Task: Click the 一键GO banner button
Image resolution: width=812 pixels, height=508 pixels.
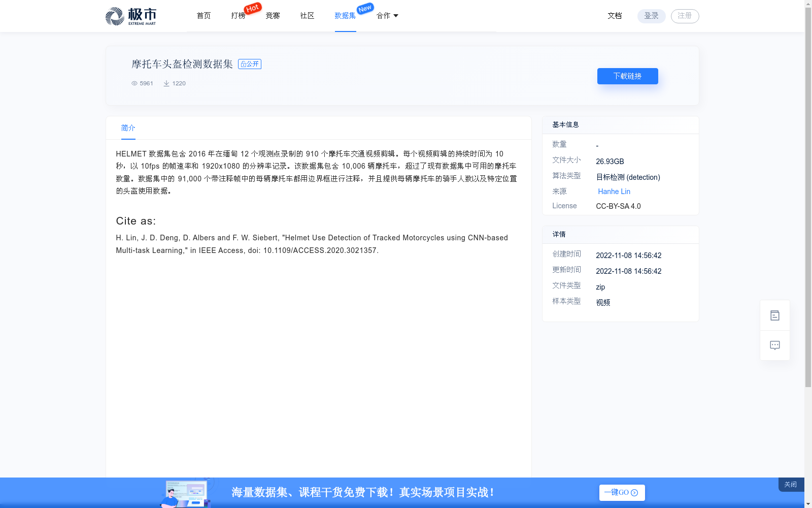Action: [x=622, y=493]
